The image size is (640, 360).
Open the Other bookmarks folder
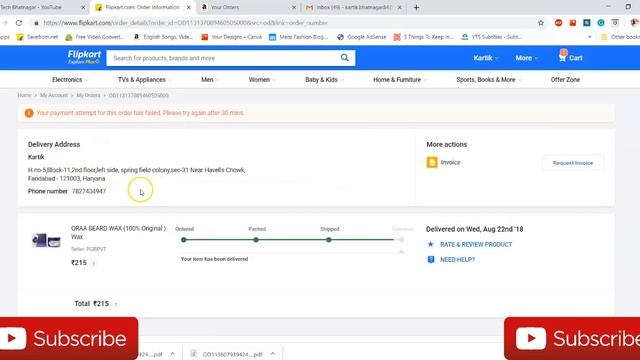[x=620, y=37]
